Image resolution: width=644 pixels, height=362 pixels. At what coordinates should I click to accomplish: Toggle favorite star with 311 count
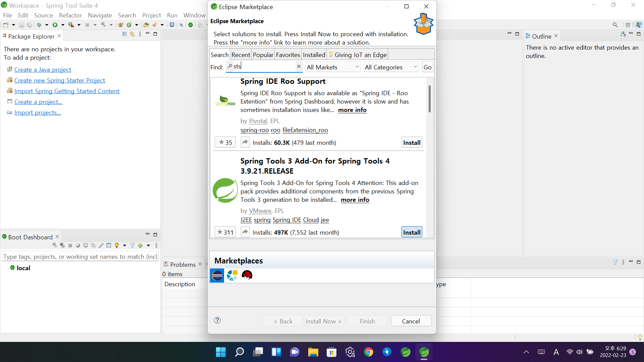(225, 232)
